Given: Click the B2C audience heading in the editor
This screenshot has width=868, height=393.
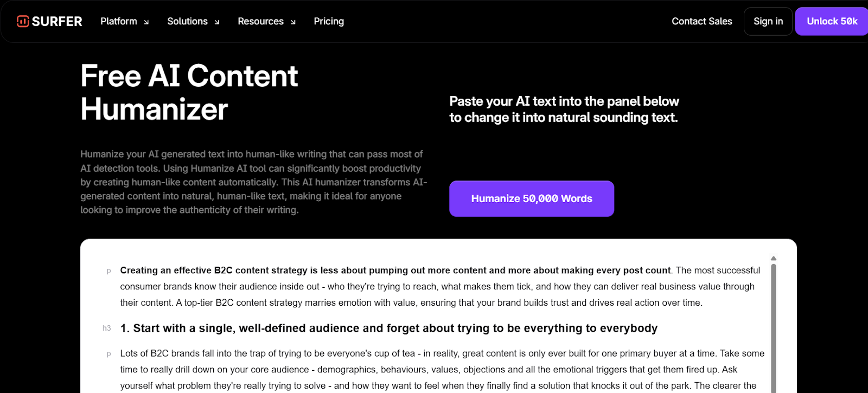Looking at the screenshot, I should pos(388,328).
